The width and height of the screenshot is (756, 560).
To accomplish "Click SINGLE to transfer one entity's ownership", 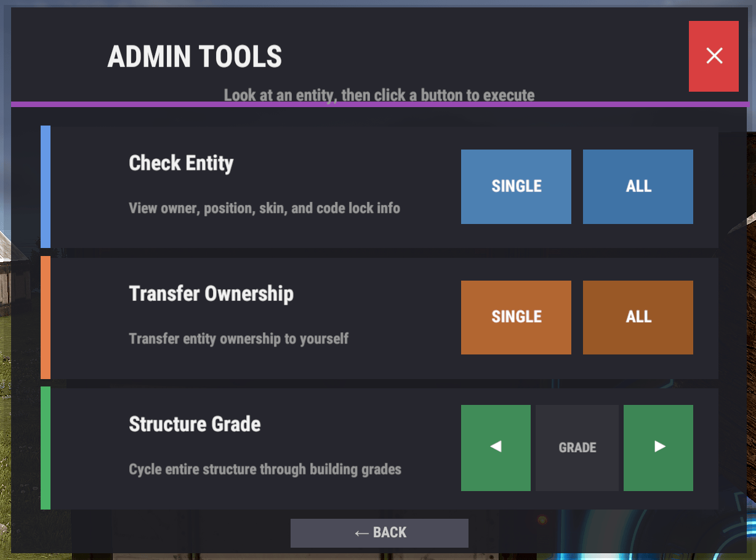I will [516, 317].
